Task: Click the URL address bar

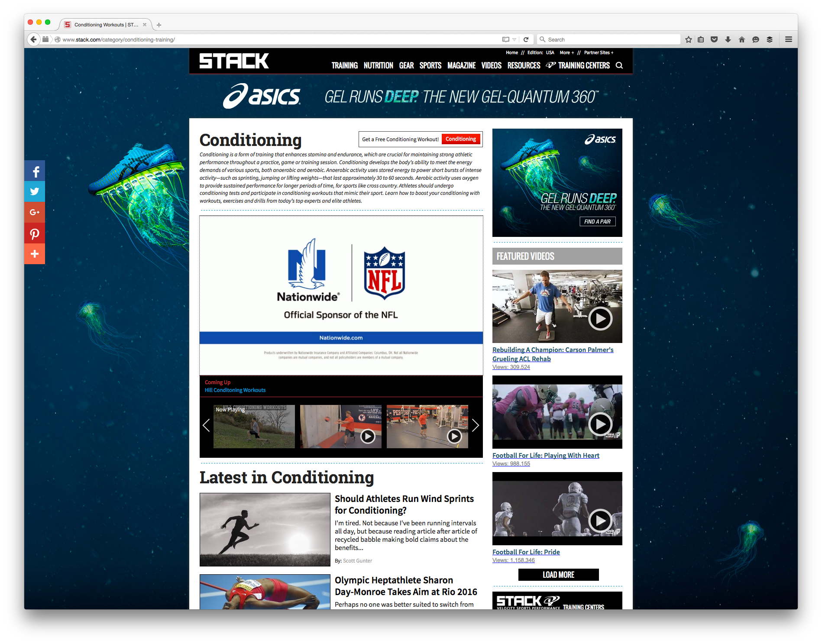Action: coord(277,39)
